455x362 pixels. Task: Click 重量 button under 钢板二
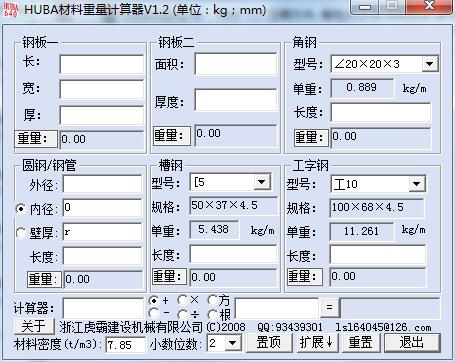point(172,136)
